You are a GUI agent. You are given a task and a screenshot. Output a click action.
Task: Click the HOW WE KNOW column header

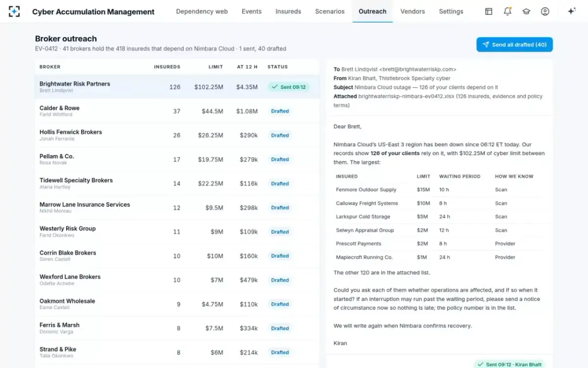pyautogui.click(x=514, y=177)
